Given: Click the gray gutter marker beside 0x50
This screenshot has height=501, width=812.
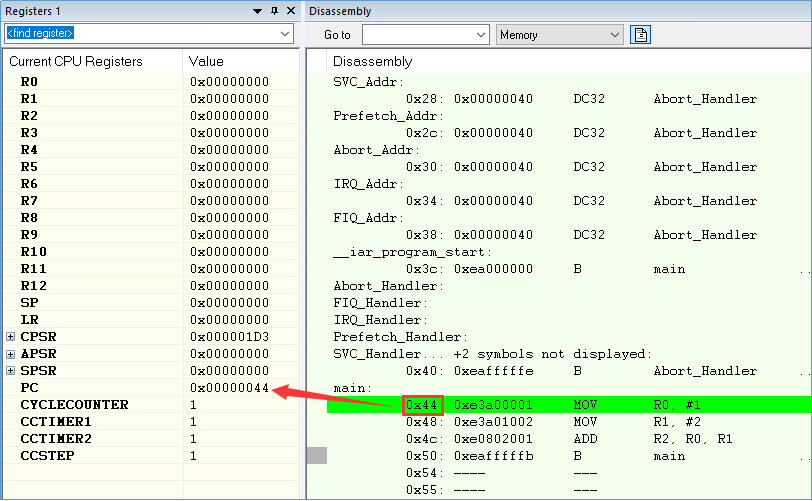Looking at the screenshot, I should pos(317,456).
